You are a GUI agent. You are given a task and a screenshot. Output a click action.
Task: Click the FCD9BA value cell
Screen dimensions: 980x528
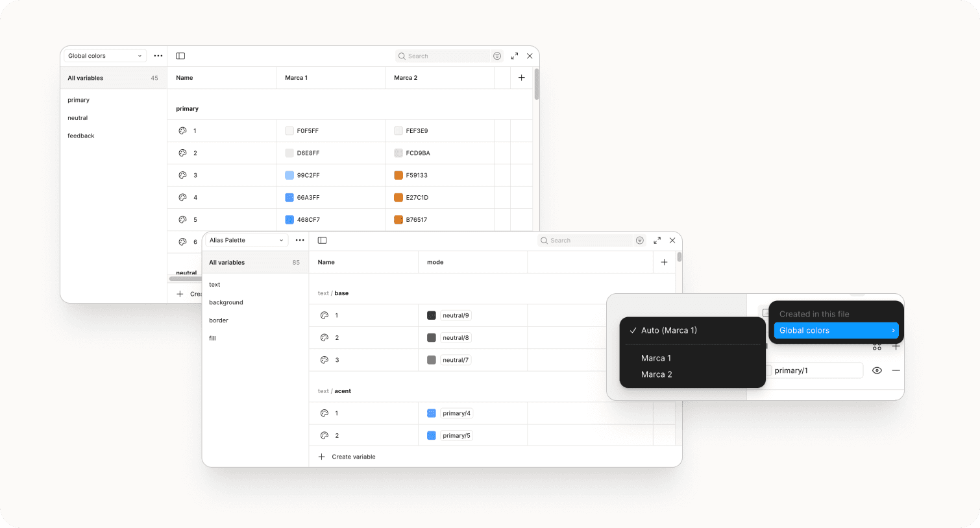click(439, 153)
